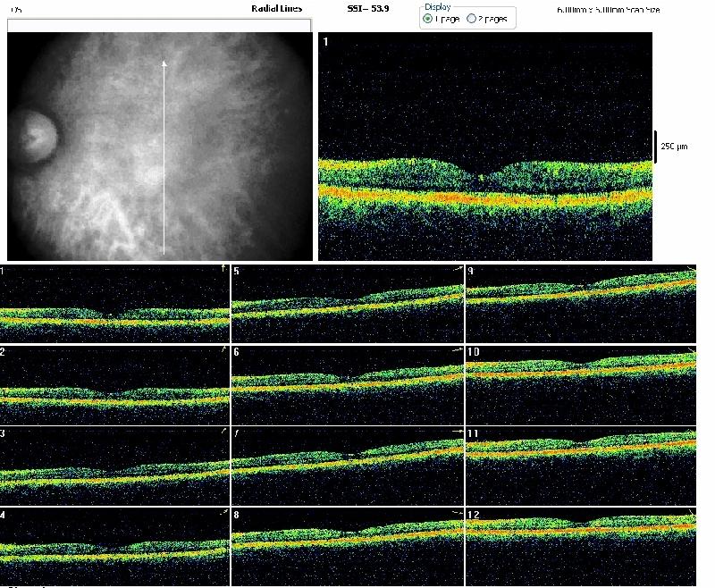Click the optic disc in fundus image
The width and height of the screenshot is (715, 588).
pyautogui.click(x=34, y=139)
